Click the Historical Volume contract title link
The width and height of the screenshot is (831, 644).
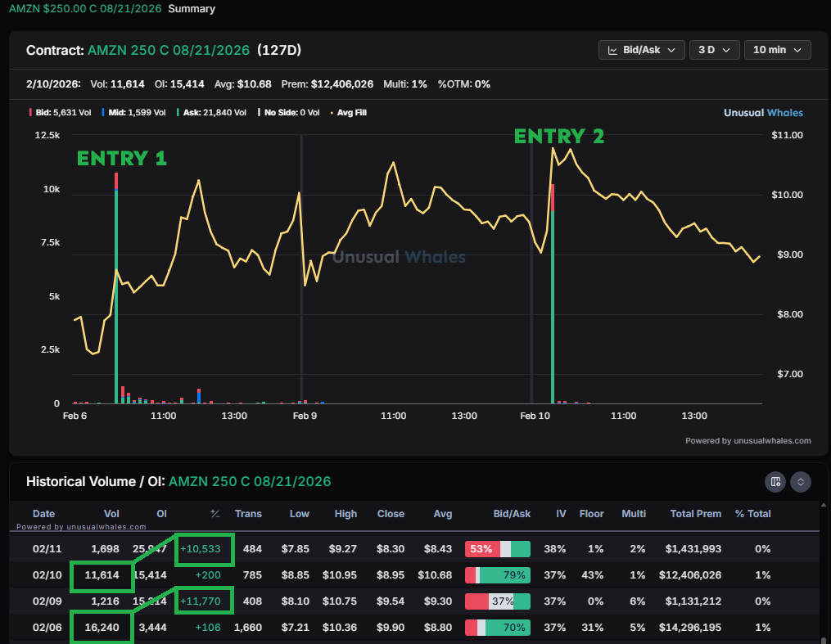pyautogui.click(x=250, y=481)
